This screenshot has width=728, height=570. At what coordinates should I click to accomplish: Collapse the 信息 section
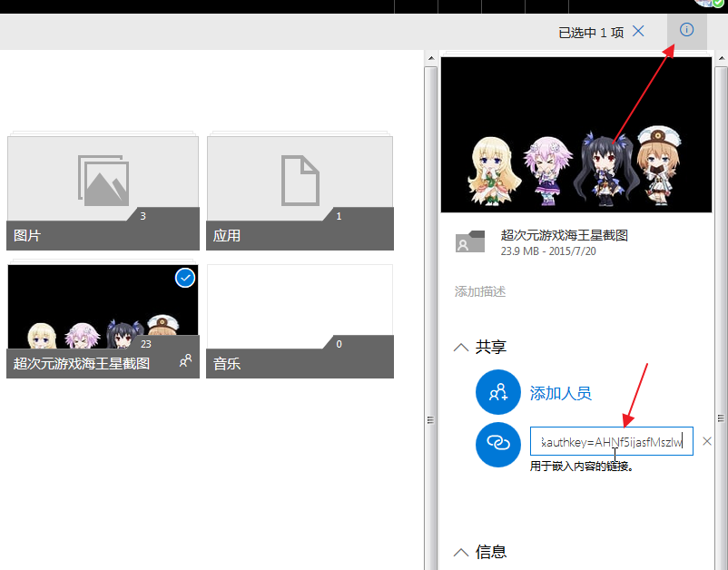click(461, 552)
